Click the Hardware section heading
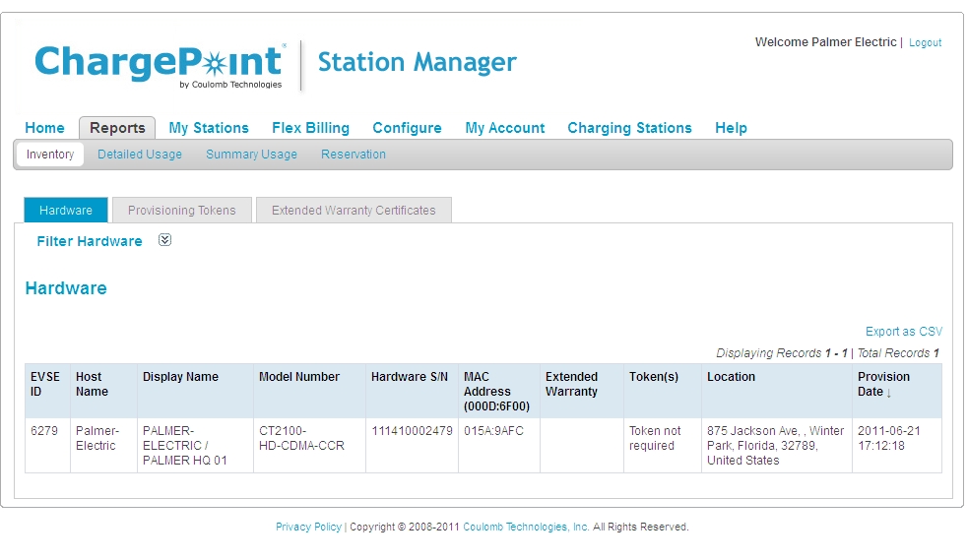This screenshot has width=967, height=560. pos(66,288)
